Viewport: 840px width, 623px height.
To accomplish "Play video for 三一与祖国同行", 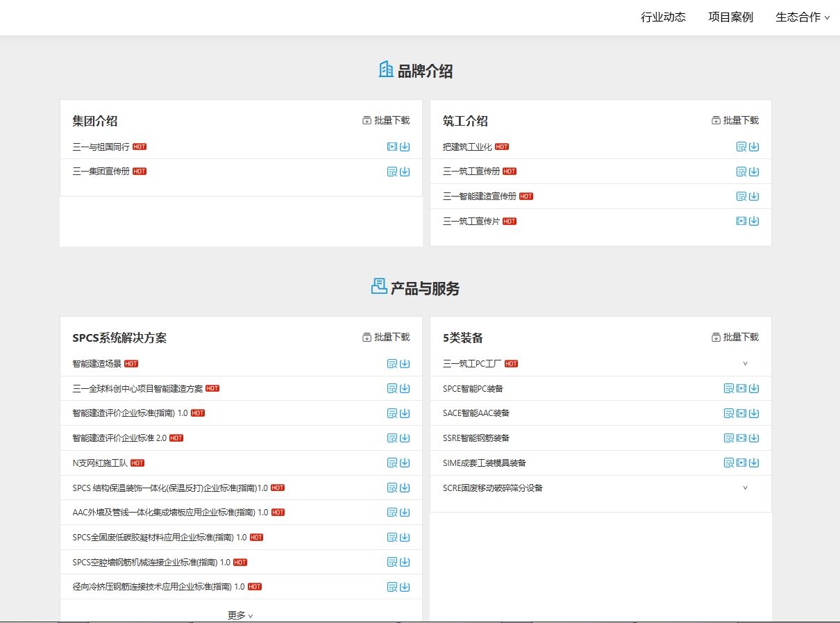I will tap(392, 147).
